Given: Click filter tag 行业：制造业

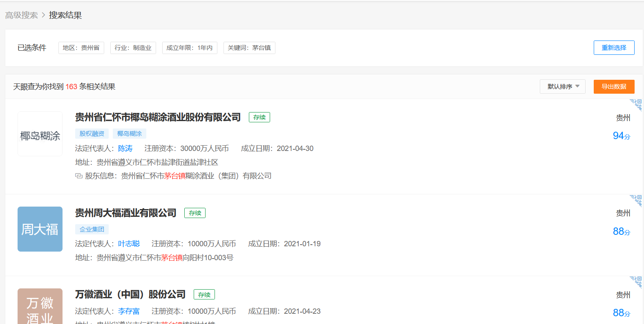Looking at the screenshot, I should tap(133, 48).
